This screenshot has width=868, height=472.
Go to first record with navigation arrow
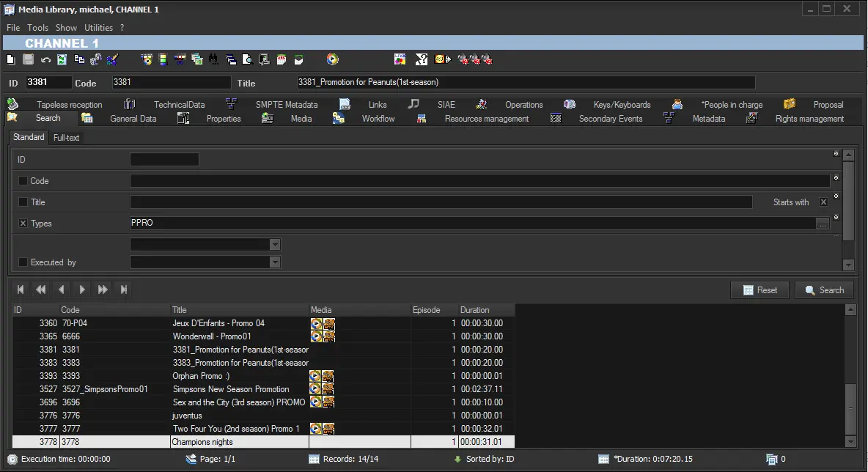(21, 290)
